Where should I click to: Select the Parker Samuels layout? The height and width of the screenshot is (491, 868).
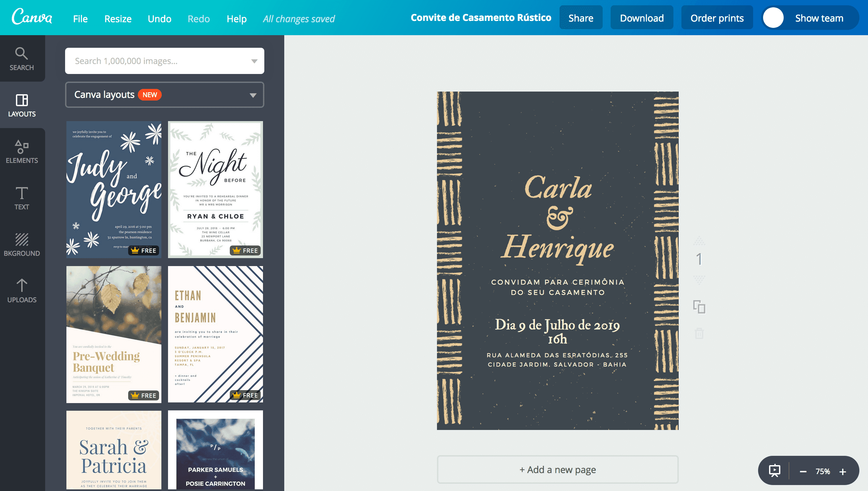click(x=216, y=450)
